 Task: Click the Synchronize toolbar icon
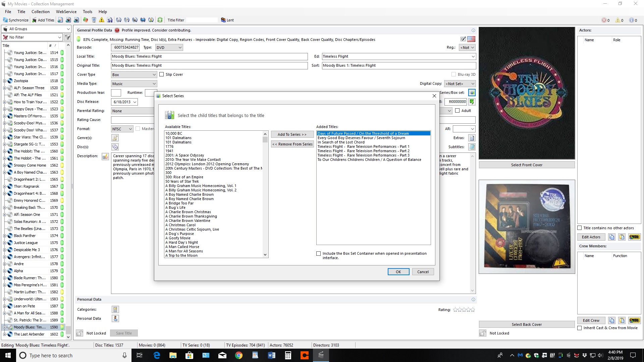point(16,20)
